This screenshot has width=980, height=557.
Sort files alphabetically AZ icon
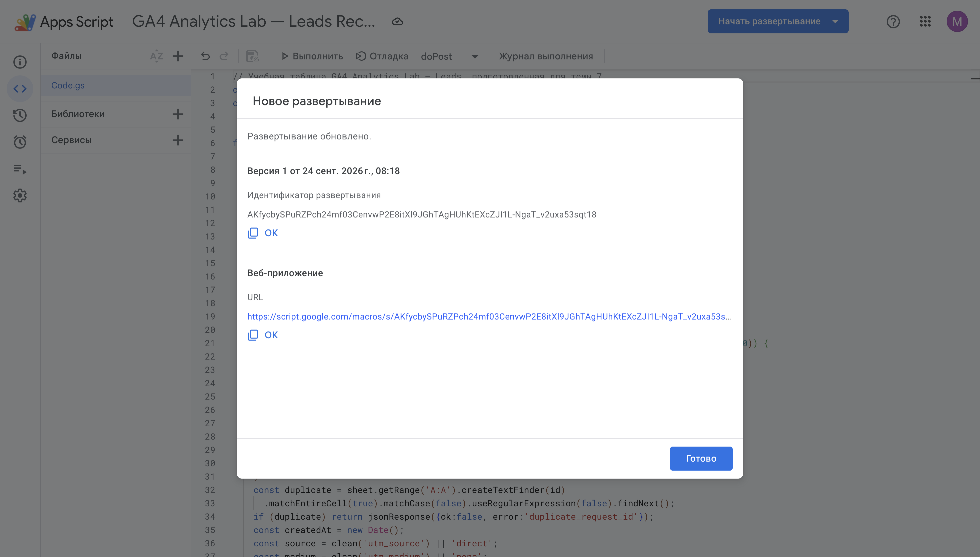pos(156,56)
